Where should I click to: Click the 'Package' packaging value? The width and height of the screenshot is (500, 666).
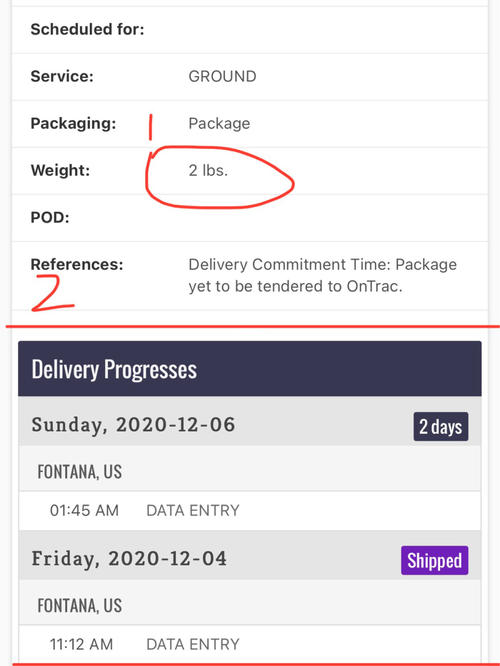click(219, 124)
